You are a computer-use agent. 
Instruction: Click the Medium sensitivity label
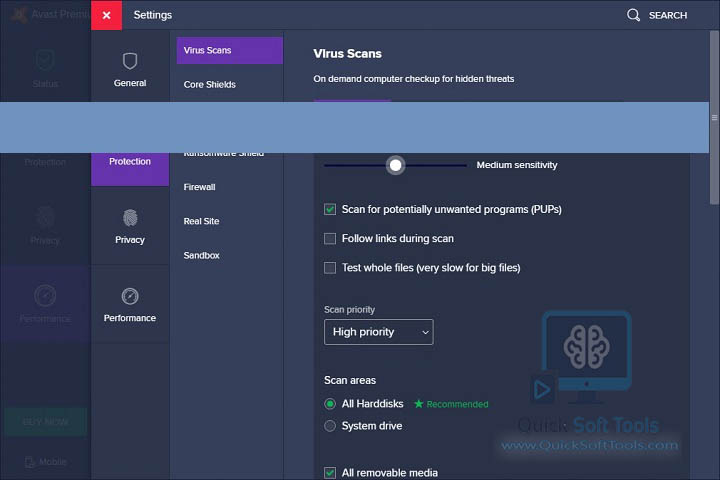(517, 165)
